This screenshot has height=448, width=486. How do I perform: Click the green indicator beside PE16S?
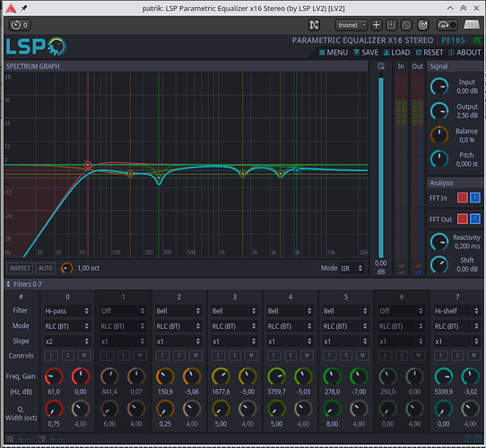tap(477, 40)
